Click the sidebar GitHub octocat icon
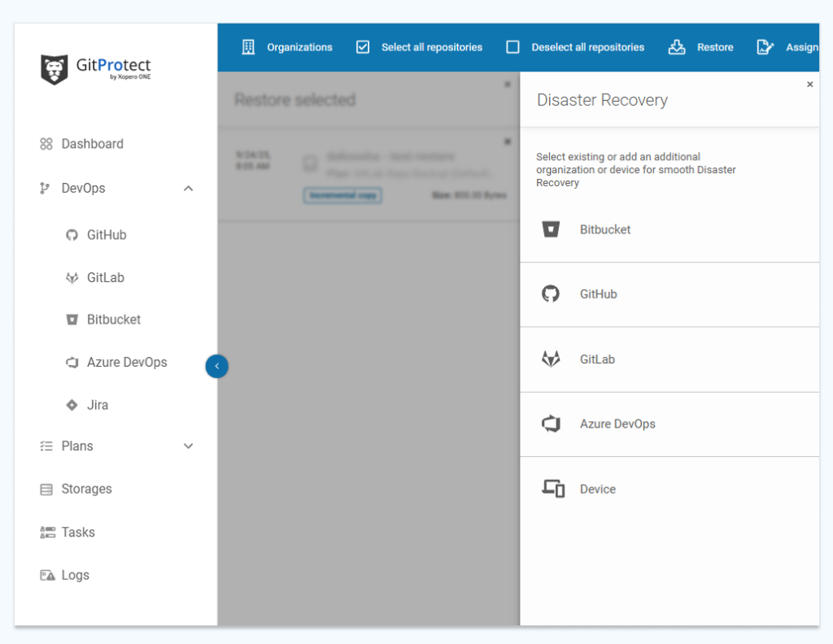The width and height of the screenshot is (833, 644). 72,235
